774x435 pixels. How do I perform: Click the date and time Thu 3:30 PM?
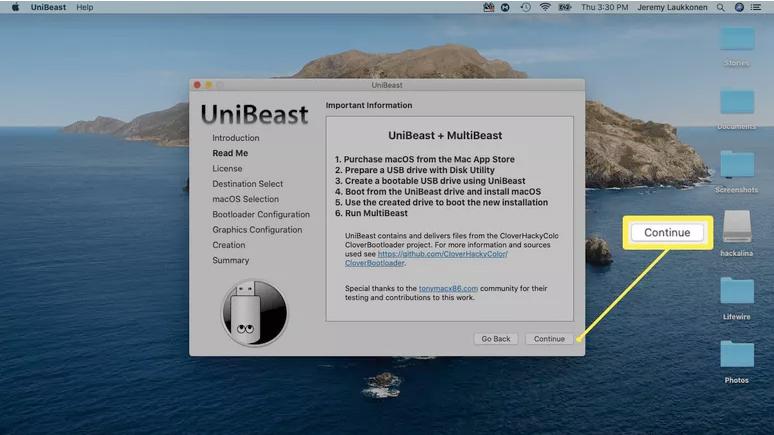(605, 7)
